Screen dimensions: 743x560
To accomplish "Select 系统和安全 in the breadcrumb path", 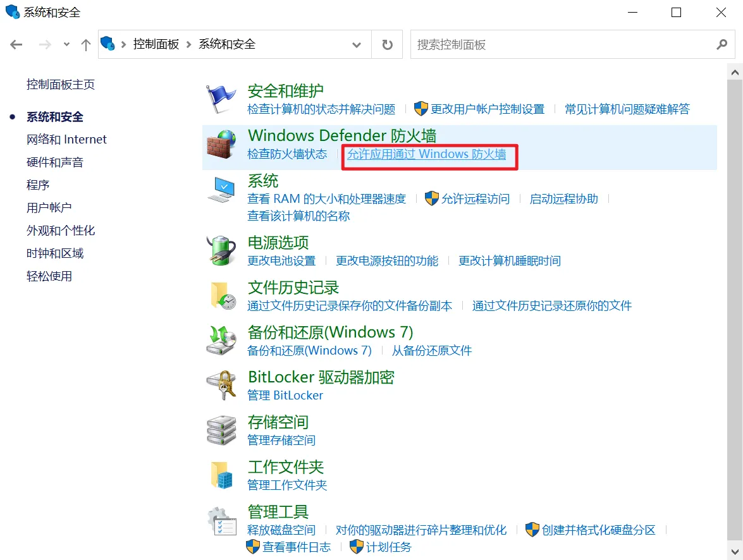I will (x=227, y=44).
